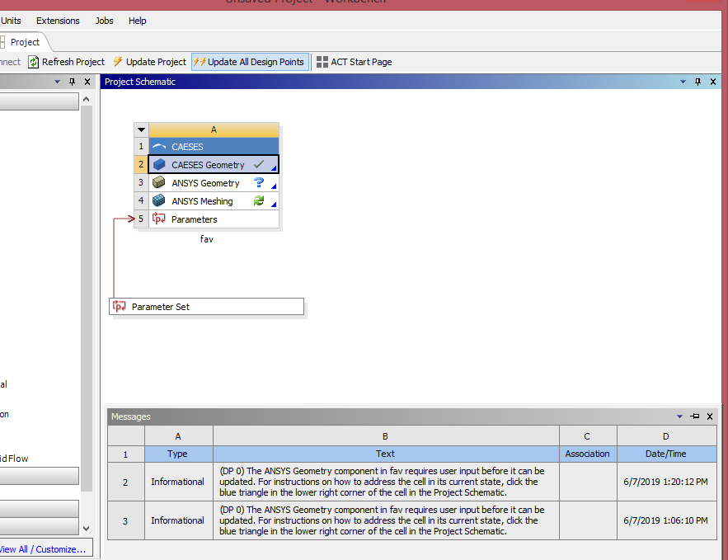Pin the Project Schematic pane
This screenshot has width=728, height=560.
coord(697,82)
